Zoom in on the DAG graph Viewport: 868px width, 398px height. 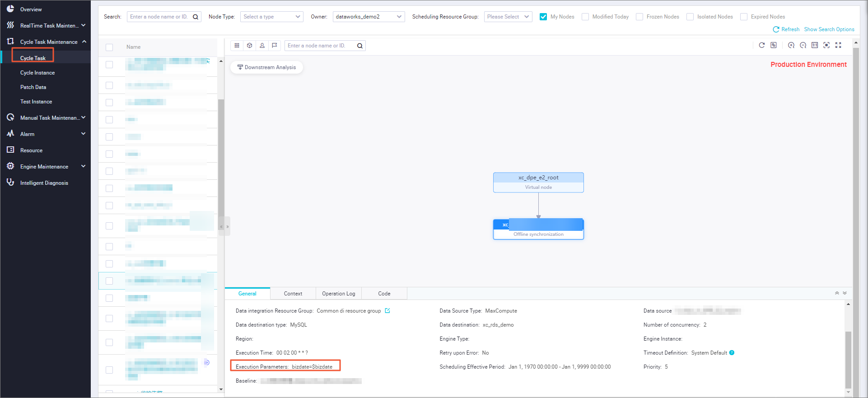point(791,45)
